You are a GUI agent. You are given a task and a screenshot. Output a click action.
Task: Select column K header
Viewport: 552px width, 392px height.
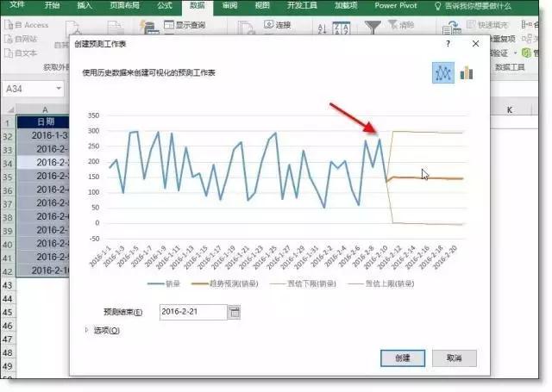[x=510, y=109]
